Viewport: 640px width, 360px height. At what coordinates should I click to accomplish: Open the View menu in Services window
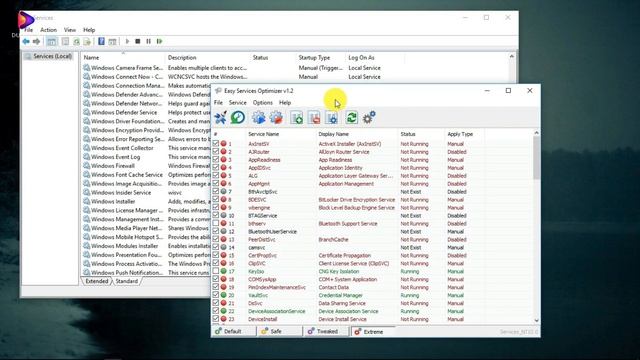tap(70, 30)
